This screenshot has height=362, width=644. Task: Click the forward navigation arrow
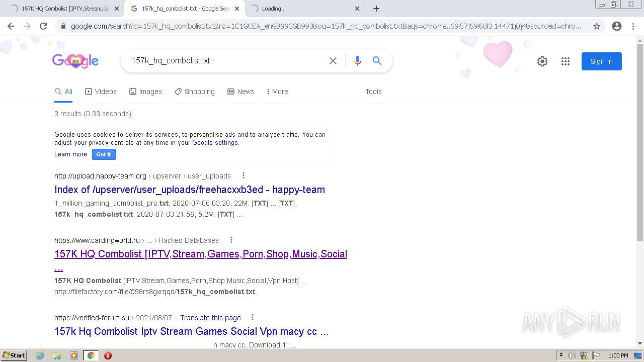pyautogui.click(x=27, y=26)
